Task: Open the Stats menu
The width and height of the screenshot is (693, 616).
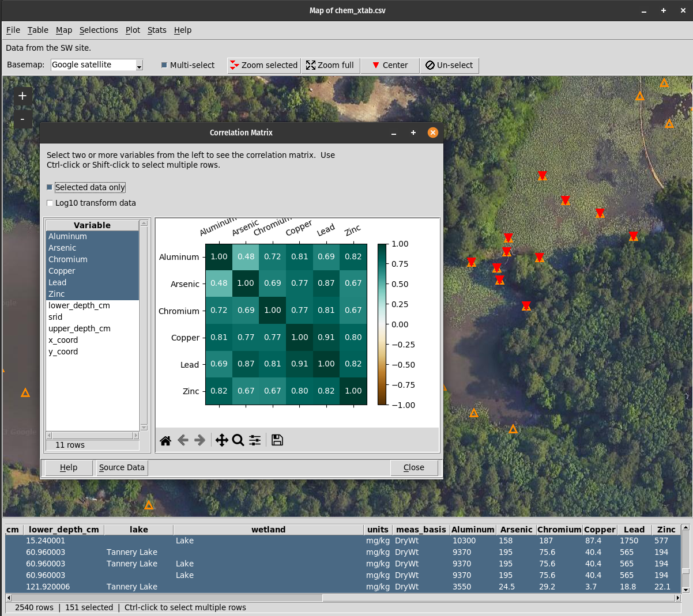Action: tap(157, 30)
